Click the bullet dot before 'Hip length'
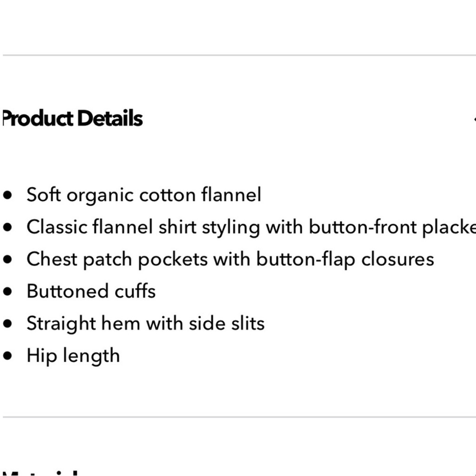 (x=8, y=356)
